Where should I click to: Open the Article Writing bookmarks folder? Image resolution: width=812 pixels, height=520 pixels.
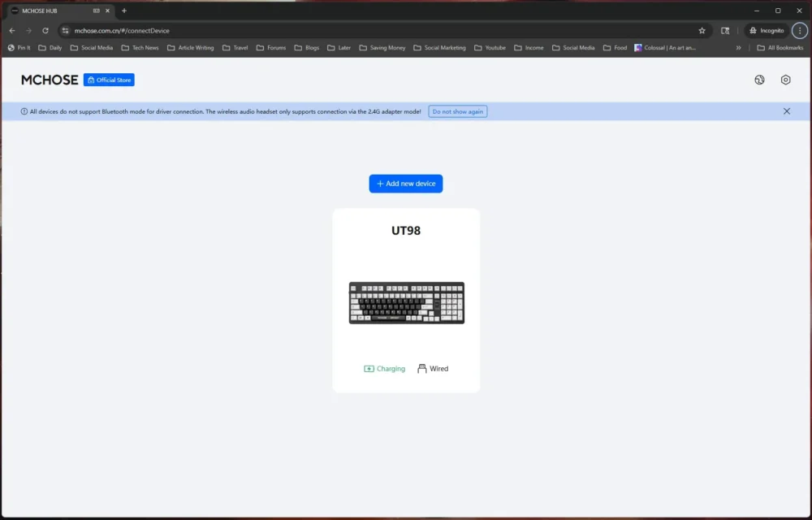pos(191,48)
